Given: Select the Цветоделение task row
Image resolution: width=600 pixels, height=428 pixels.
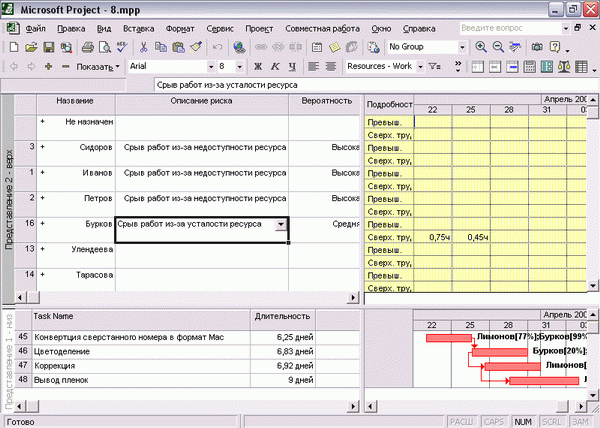Looking at the screenshot, I should [x=188, y=352].
